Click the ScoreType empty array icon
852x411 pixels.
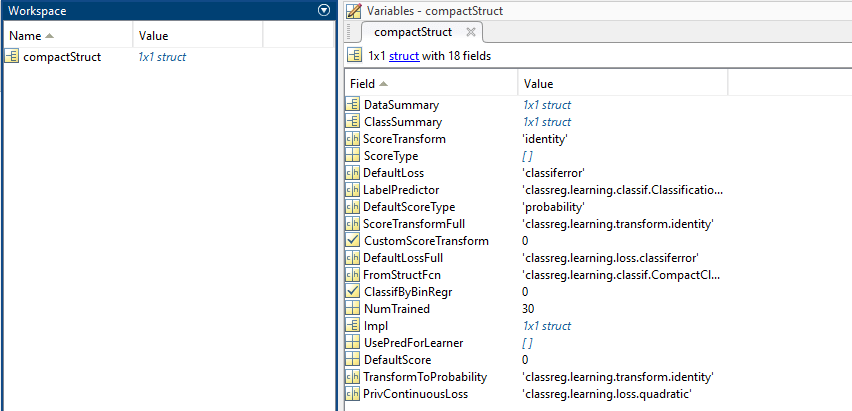pos(352,156)
